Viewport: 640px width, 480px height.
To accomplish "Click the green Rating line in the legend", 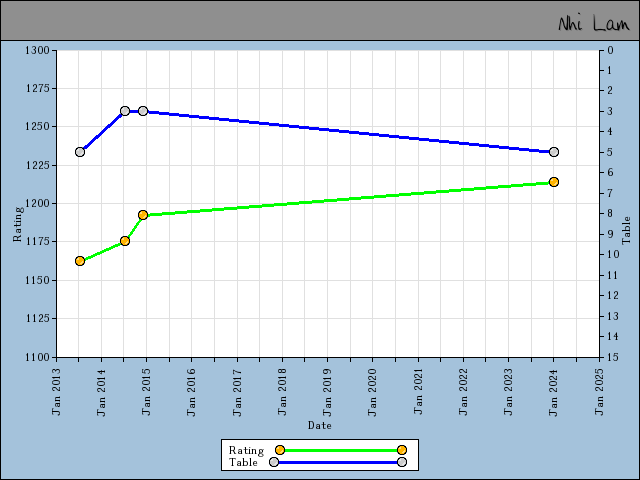I will point(341,450).
